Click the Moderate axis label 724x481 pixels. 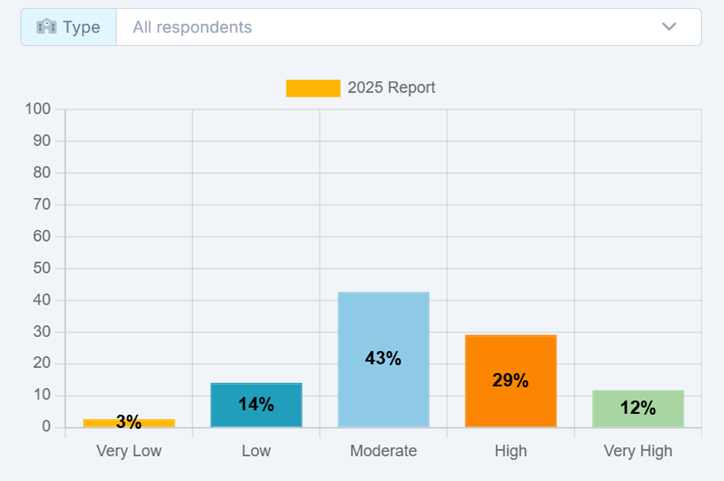point(383,451)
